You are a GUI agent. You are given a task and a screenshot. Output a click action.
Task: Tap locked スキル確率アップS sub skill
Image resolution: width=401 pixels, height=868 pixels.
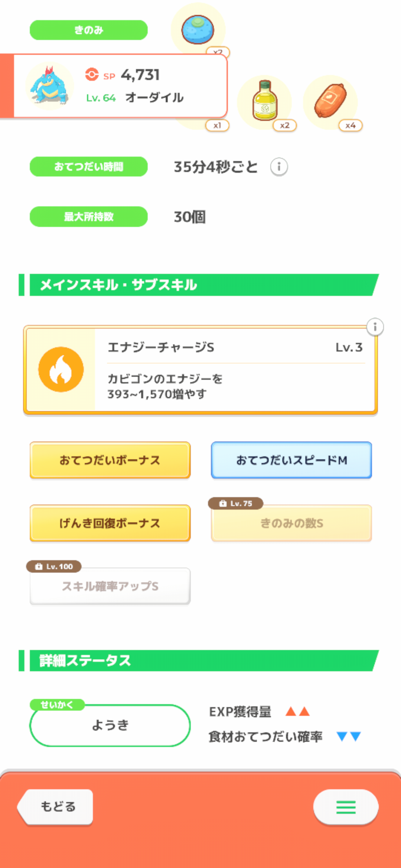point(110,586)
